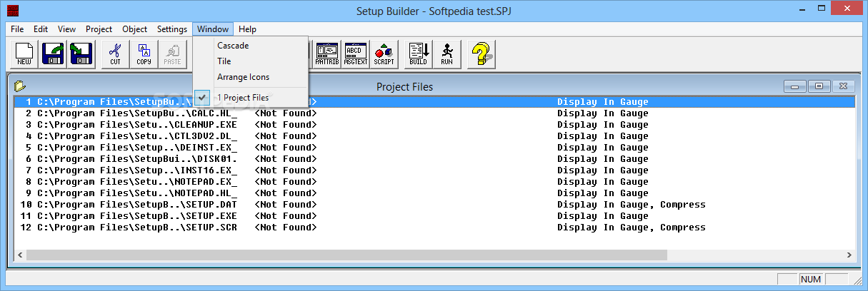The width and height of the screenshot is (868, 291).
Task: Click the yellow question mark help icon
Action: pyautogui.click(x=482, y=54)
